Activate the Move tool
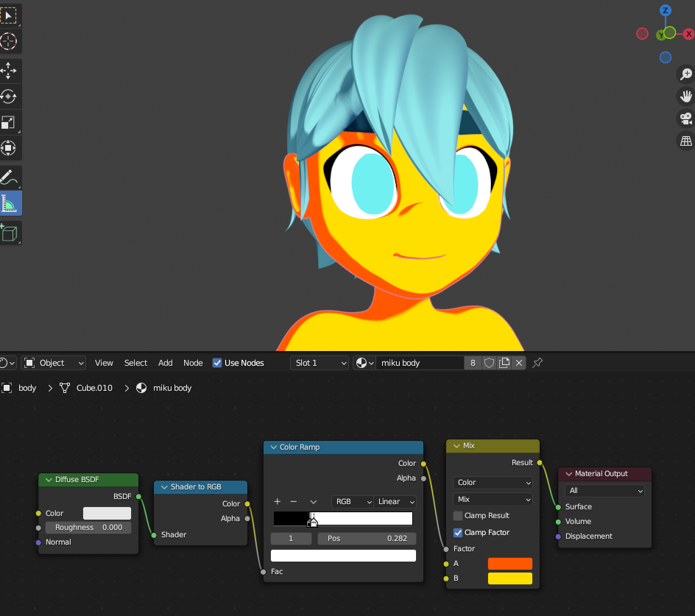The image size is (695, 616). (x=8, y=71)
